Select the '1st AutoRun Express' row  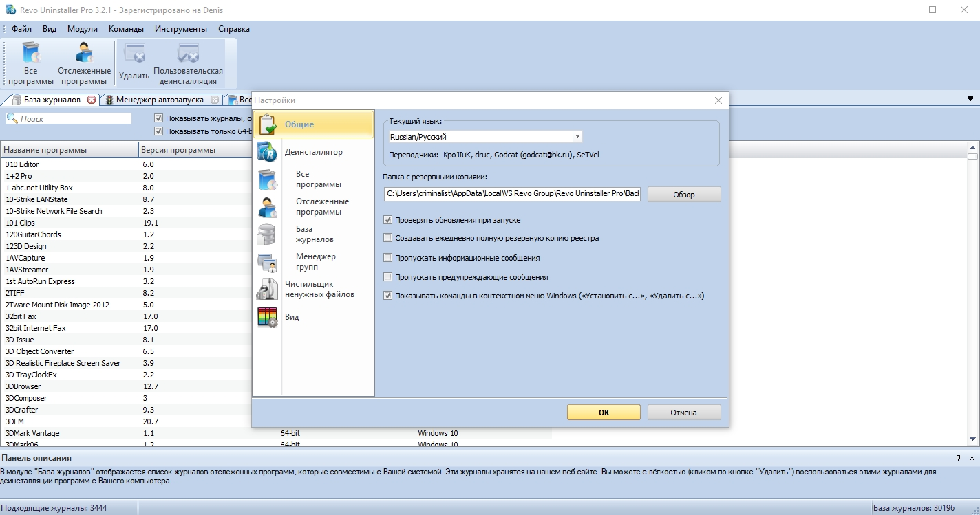click(126, 281)
